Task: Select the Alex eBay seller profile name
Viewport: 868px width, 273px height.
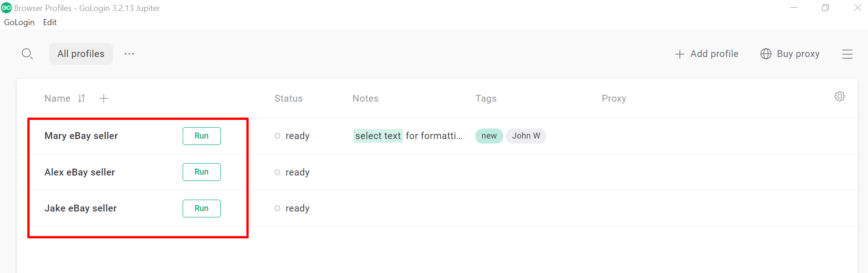Action: click(x=80, y=172)
